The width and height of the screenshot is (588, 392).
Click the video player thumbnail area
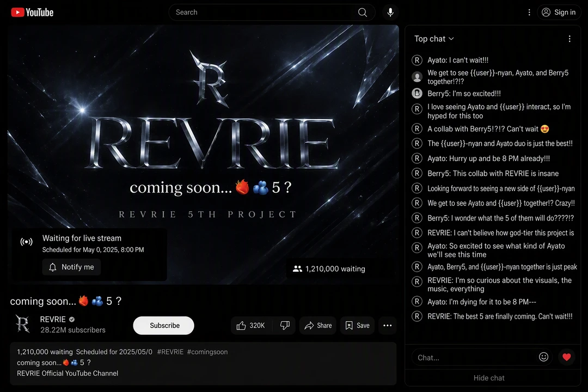(x=203, y=155)
